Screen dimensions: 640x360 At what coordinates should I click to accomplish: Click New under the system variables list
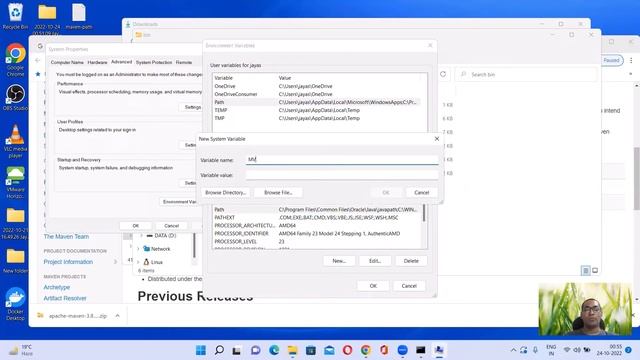click(339, 261)
